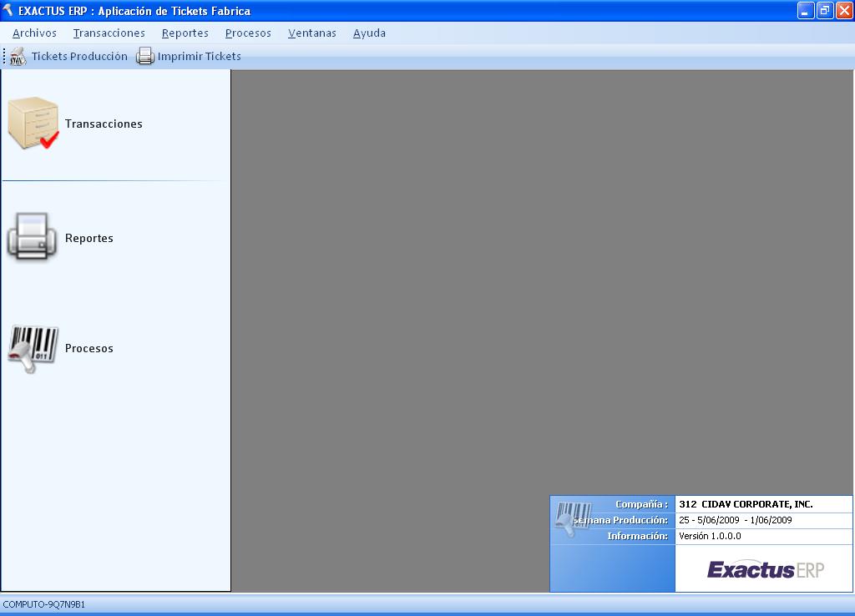
Task: Select the company name CIDAV CORPORATE, INC.
Action: pos(746,504)
